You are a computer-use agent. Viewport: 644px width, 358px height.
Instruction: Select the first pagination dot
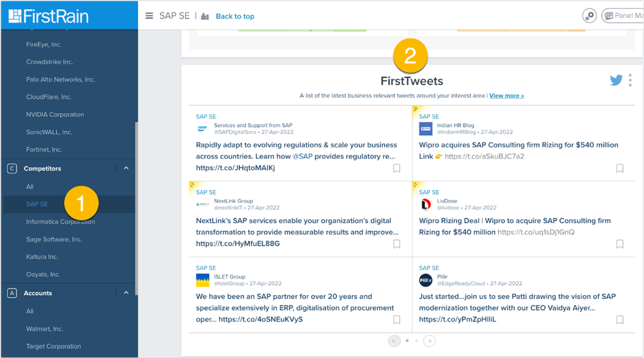[407, 340]
